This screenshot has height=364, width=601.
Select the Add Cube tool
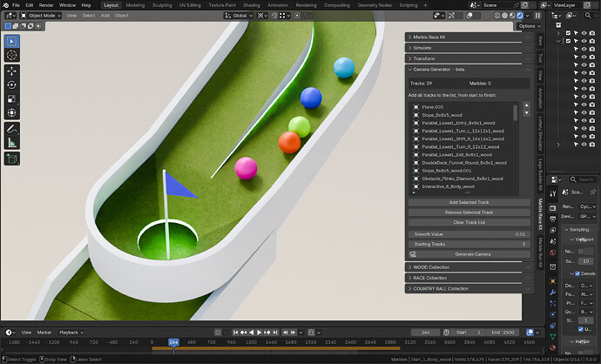(12, 158)
